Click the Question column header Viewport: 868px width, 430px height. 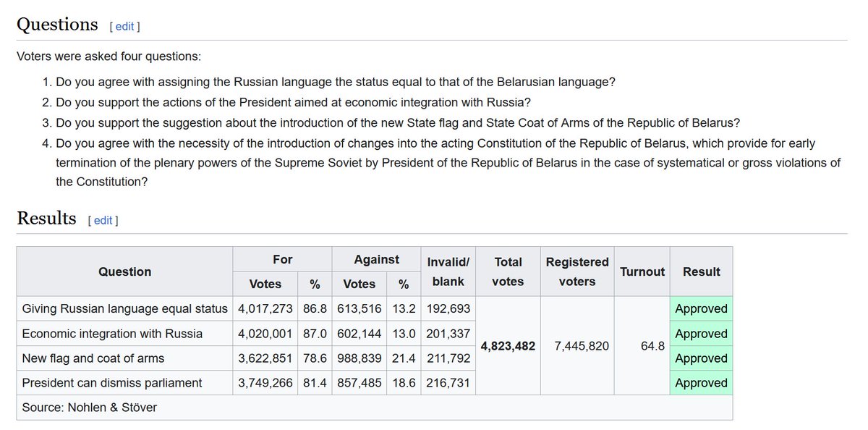124,271
